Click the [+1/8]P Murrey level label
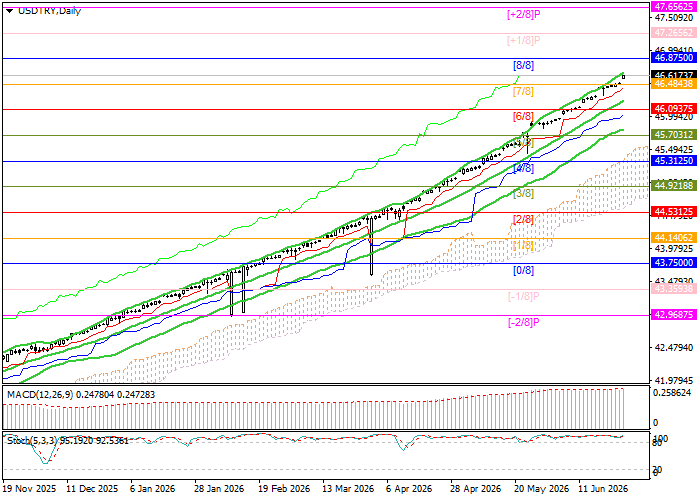Image resolution: width=700 pixels, height=500 pixels. (x=524, y=40)
